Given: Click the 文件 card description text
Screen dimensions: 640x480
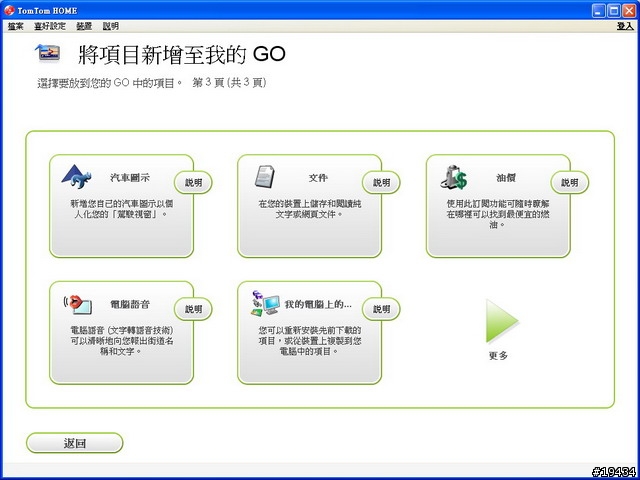Looking at the screenshot, I should [x=310, y=208].
